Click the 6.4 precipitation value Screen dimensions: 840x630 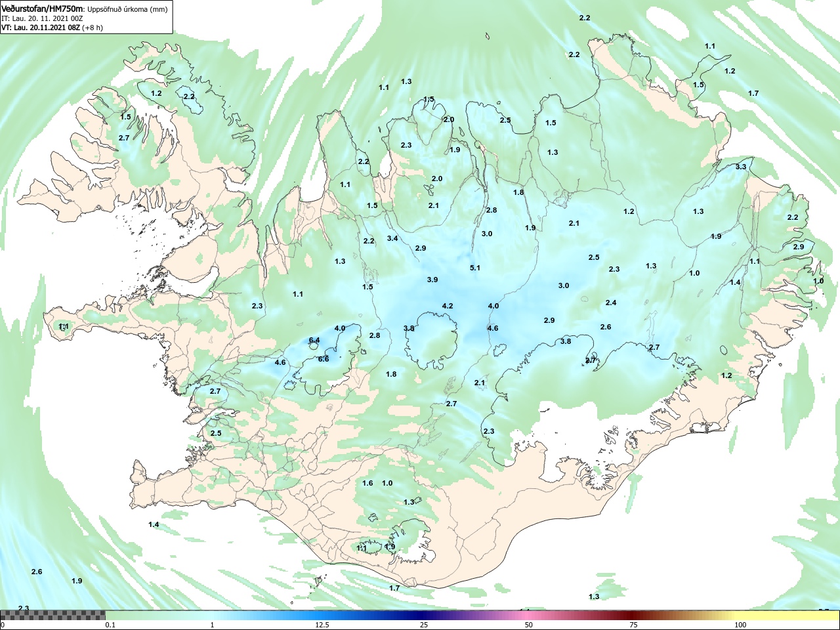[x=314, y=340]
